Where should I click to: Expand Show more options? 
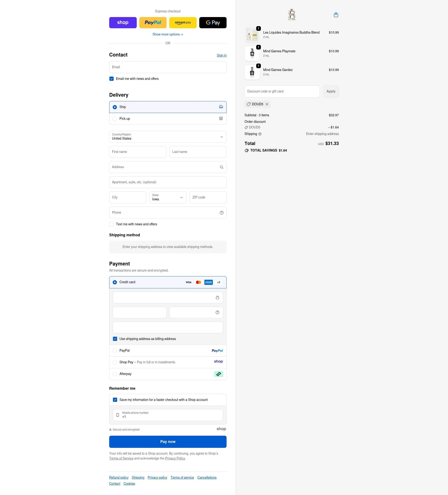coord(168,34)
